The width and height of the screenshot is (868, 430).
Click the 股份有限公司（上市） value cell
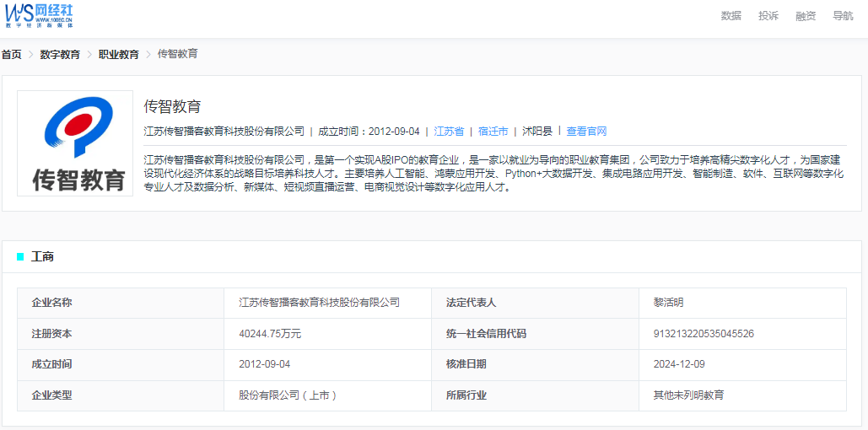click(327, 395)
